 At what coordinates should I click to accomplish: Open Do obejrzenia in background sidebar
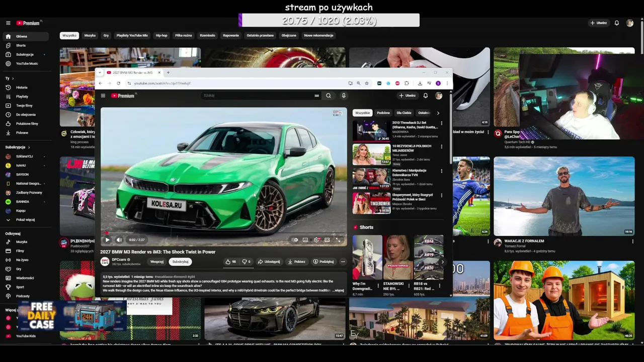point(26,115)
